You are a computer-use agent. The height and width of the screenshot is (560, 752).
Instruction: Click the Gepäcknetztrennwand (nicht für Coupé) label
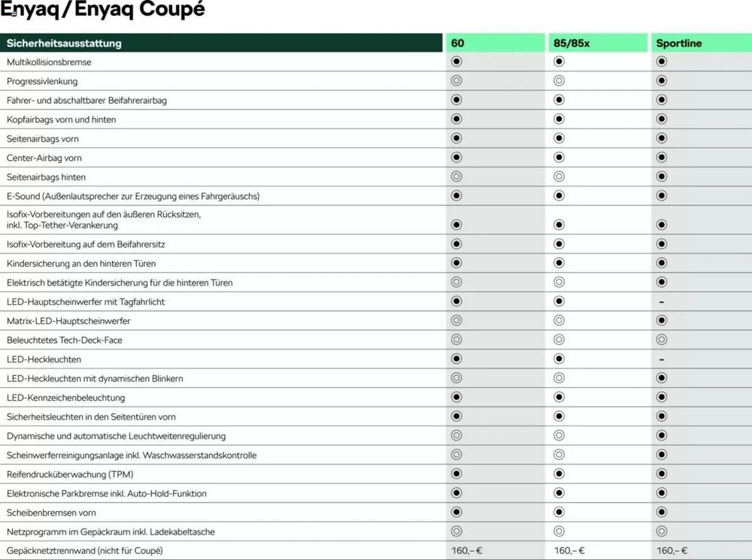85,551
